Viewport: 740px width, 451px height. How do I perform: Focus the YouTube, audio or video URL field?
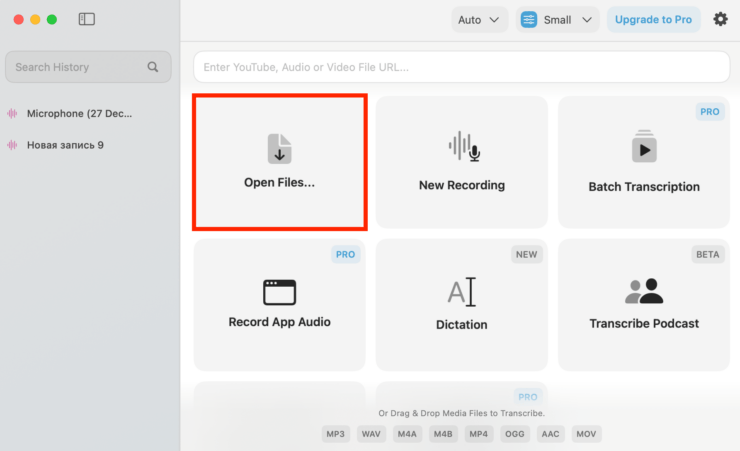pyautogui.click(x=461, y=67)
